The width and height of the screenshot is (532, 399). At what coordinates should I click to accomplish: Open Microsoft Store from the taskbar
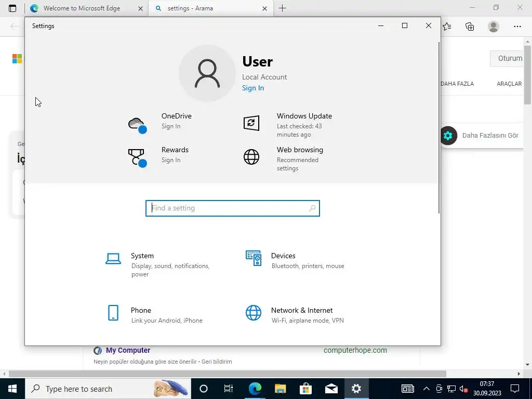305,389
